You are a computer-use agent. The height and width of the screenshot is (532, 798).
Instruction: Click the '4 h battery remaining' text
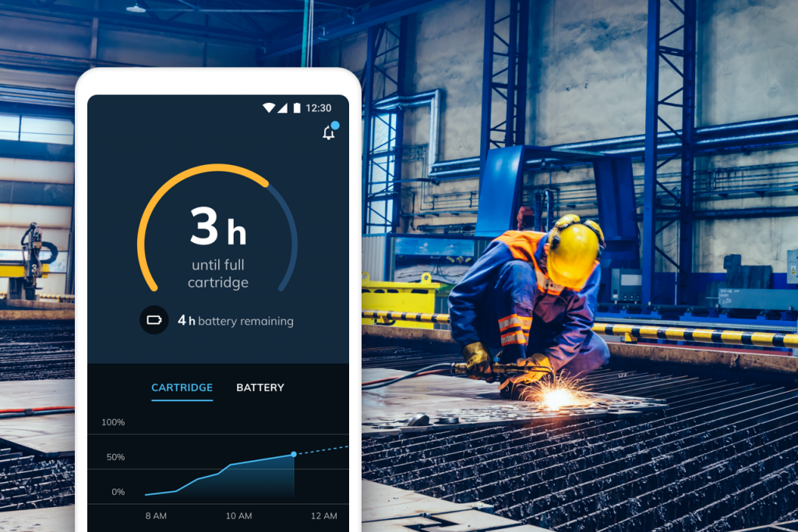[x=235, y=321]
